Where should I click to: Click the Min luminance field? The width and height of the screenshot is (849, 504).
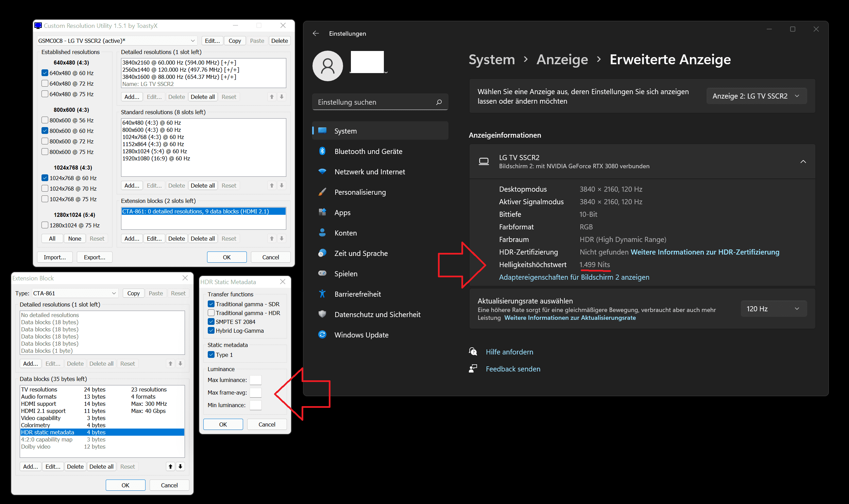coord(256,405)
